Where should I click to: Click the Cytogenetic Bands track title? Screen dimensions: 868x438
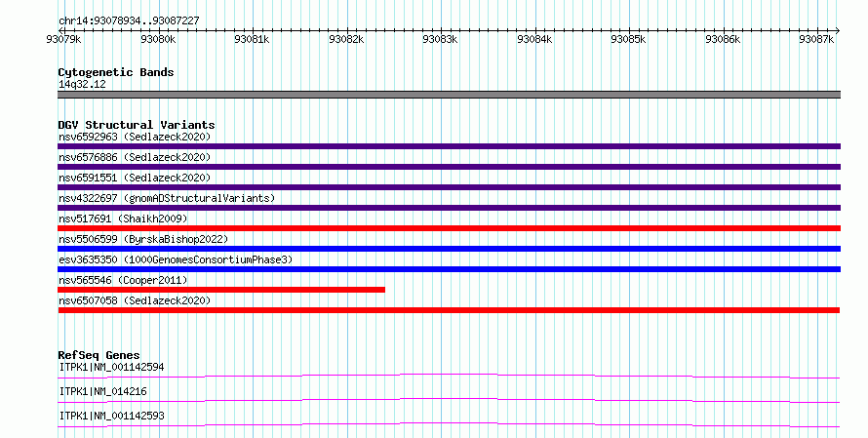click(x=116, y=72)
